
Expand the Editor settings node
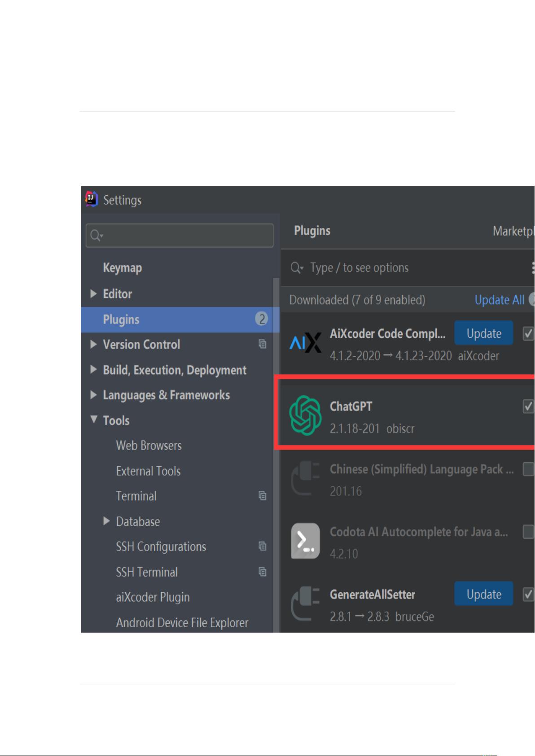coord(93,294)
